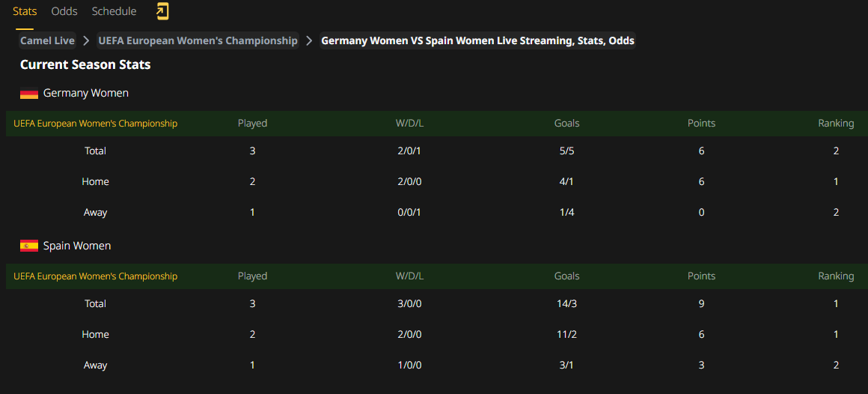The width and height of the screenshot is (868, 394).
Task: Click Spain's total goals value 14/3
Action: tap(567, 303)
